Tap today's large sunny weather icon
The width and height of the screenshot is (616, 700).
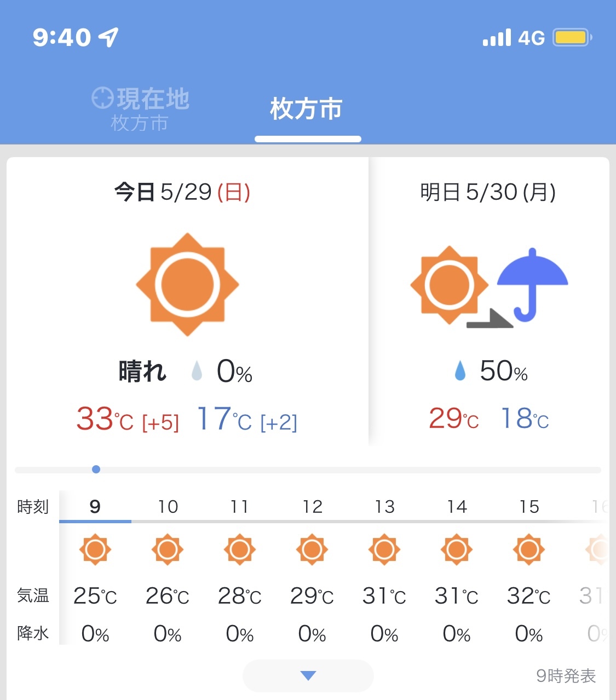(187, 284)
